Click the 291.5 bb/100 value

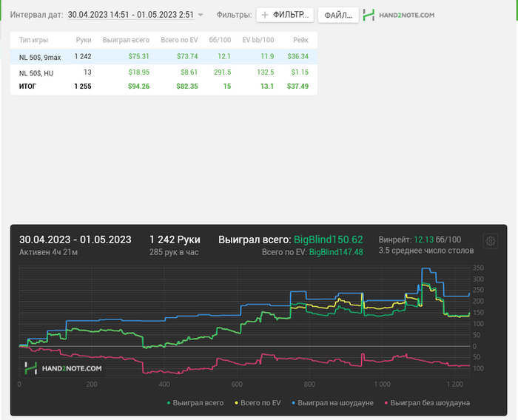tap(222, 72)
